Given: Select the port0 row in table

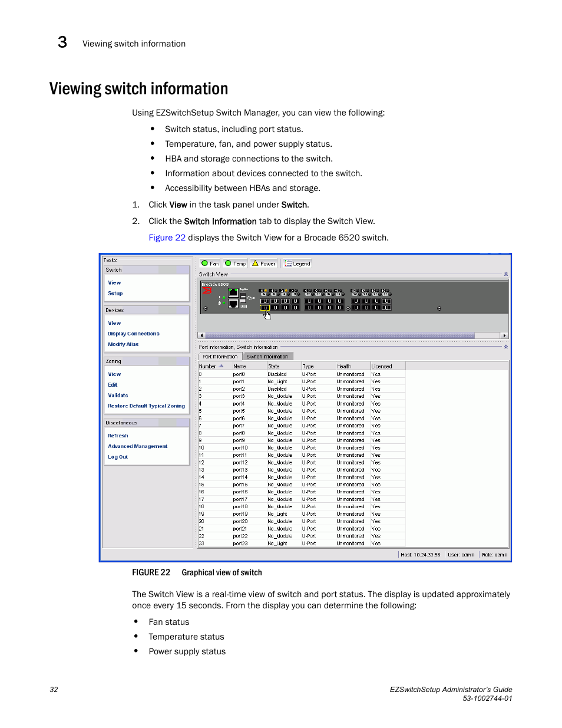Looking at the screenshot, I should pos(302,374).
